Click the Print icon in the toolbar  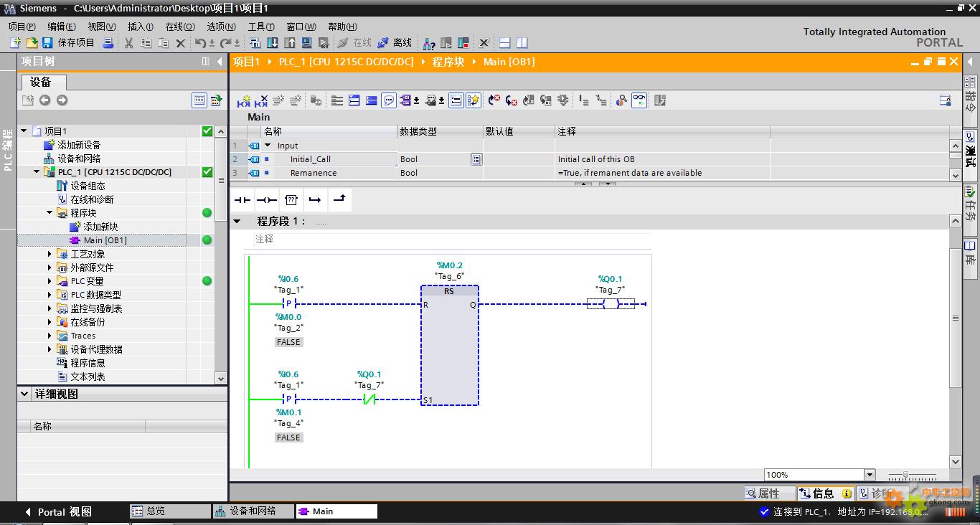pos(108,43)
